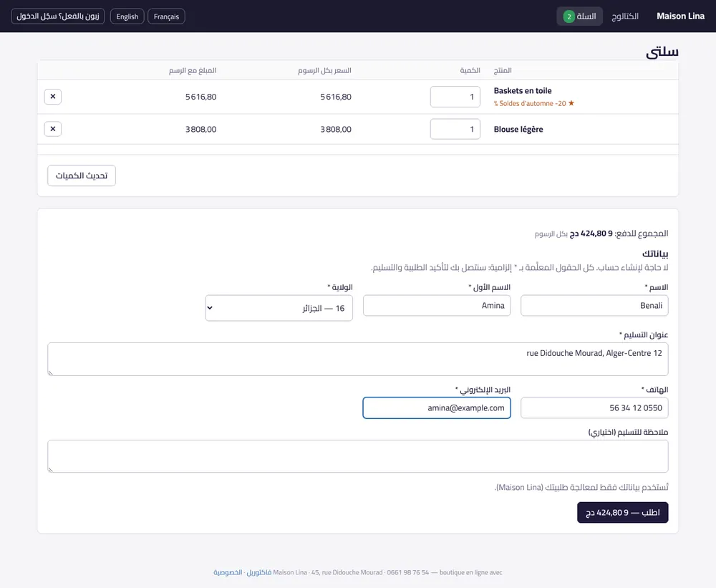Click the المبلغ مع الرسم column header
The image size is (716, 588).
[x=193, y=70]
